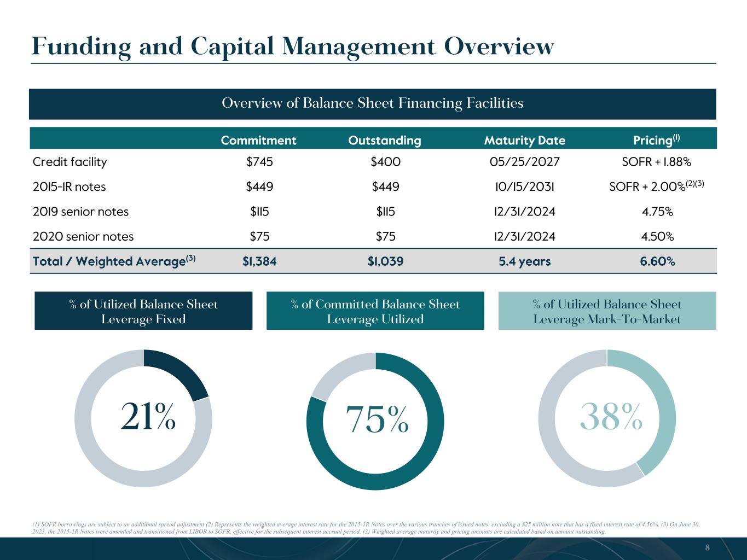Click the 38% donut chart center label

(x=611, y=417)
